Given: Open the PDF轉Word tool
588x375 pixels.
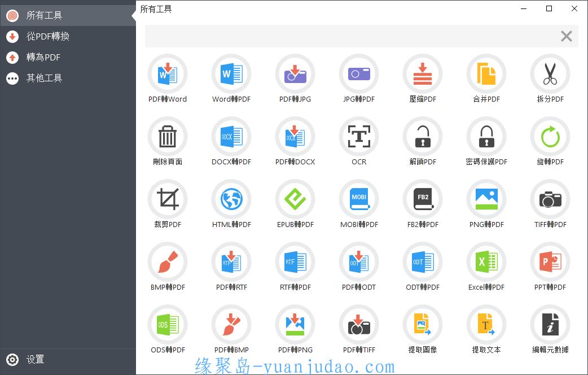Looking at the screenshot, I should click(x=168, y=74).
